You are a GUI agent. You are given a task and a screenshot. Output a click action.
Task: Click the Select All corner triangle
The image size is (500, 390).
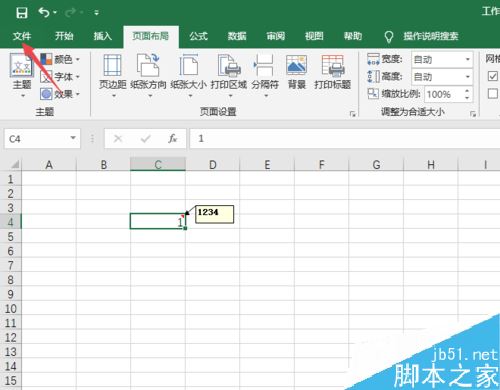(15, 164)
